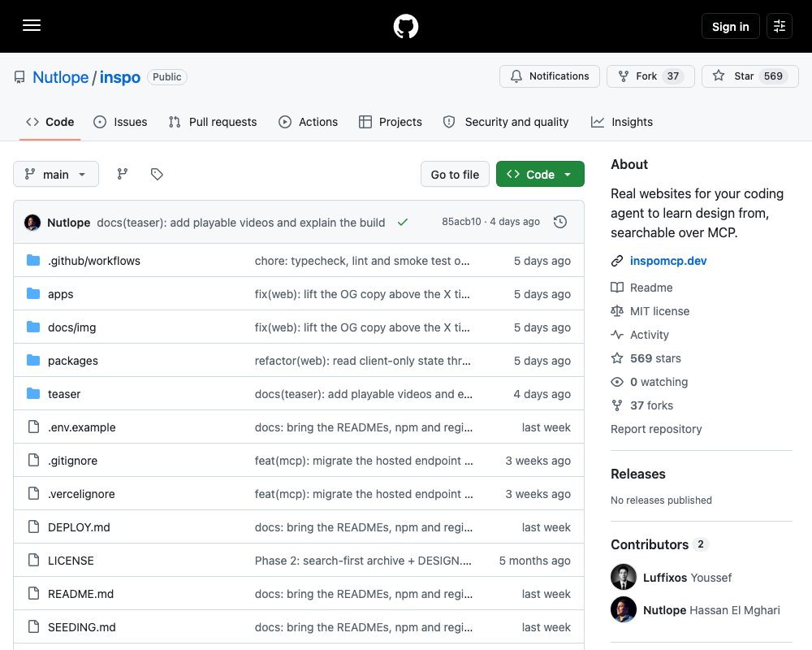Open the packages folder
812x650 pixels.
(x=72, y=360)
